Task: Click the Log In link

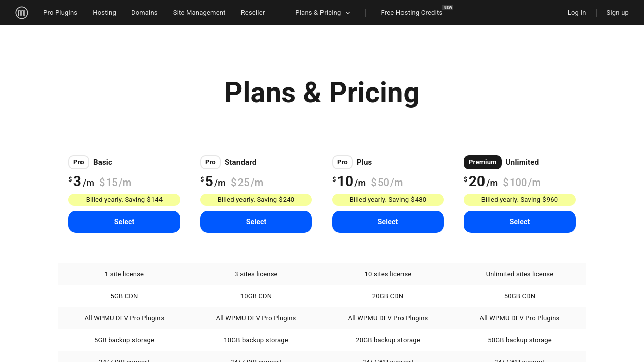Action: tap(577, 13)
